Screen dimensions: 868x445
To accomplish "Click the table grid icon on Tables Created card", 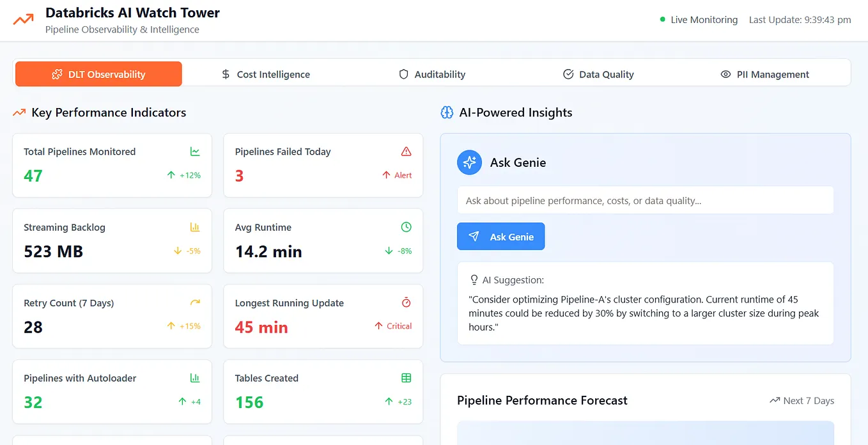I will tap(405, 378).
